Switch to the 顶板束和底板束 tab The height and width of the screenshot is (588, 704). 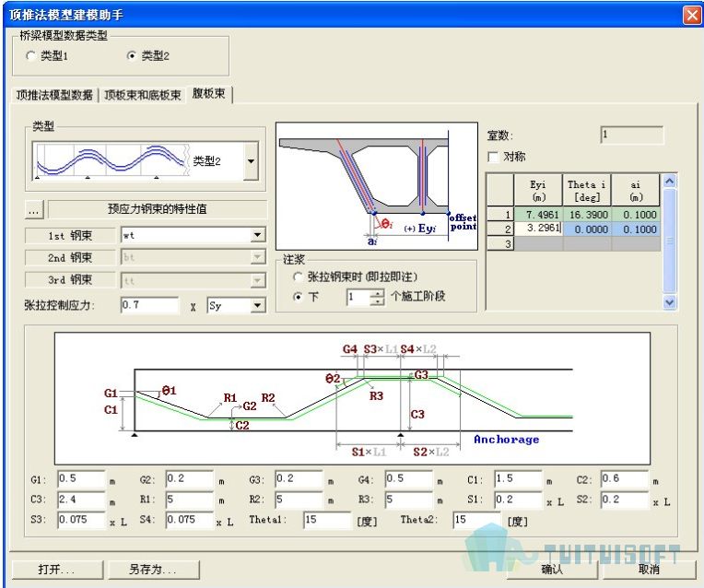[x=142, y=95]
